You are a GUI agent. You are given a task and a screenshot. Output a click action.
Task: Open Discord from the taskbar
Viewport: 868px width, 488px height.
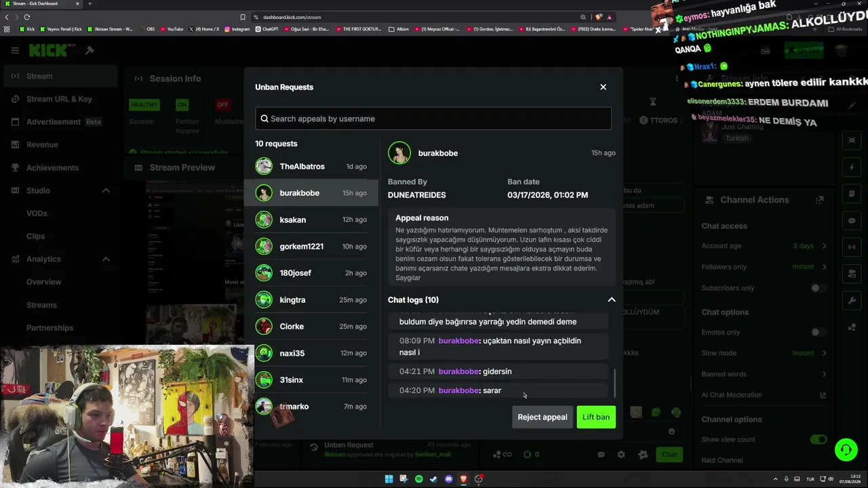tap(448, 479)
